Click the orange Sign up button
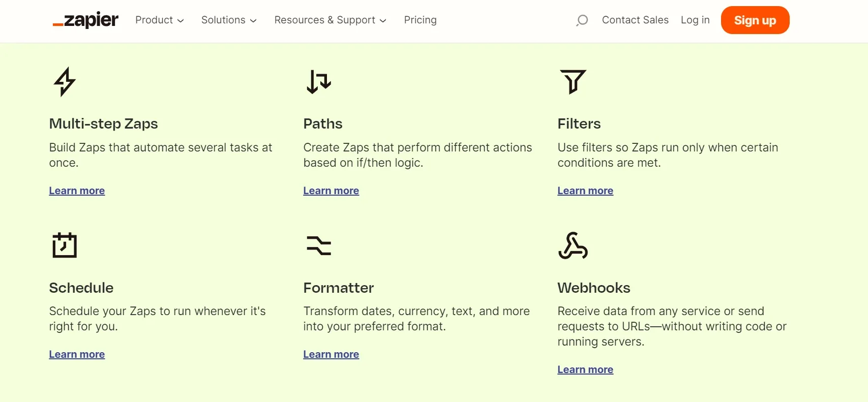This screenshot has height=402, width=868. click(x=755, y=20)
